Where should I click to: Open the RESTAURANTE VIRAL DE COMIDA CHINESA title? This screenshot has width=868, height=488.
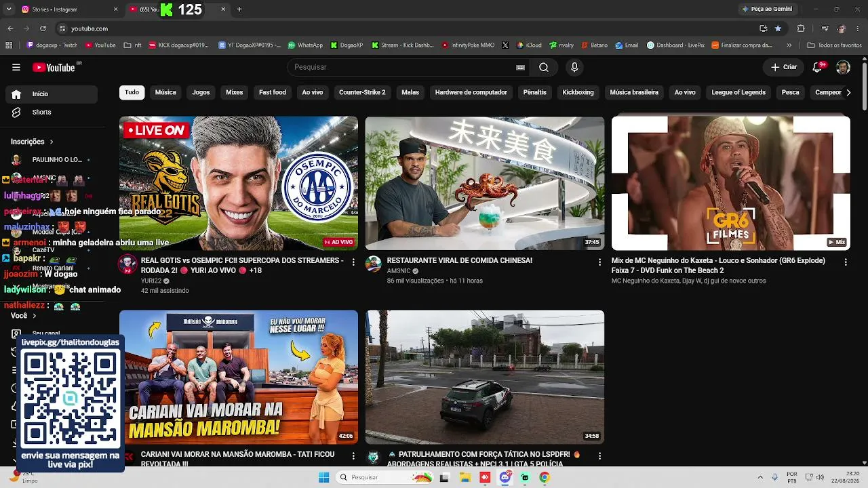tap(459, 260)
